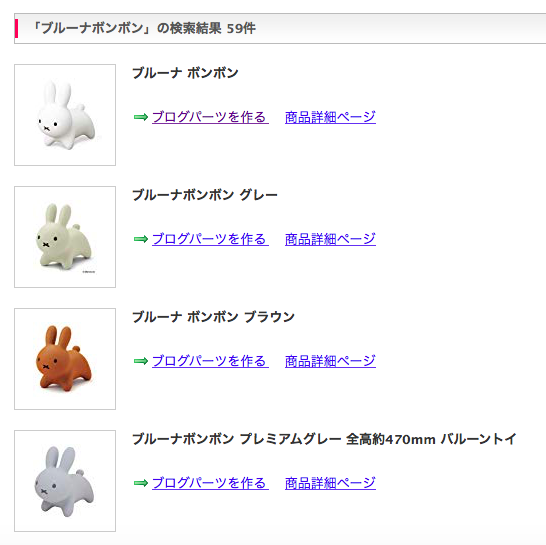Viewport: 546px width, 545px height.
Task: Click the green arrow beside ブルーナ ボンボン
Action: click(x=141, y=117)
